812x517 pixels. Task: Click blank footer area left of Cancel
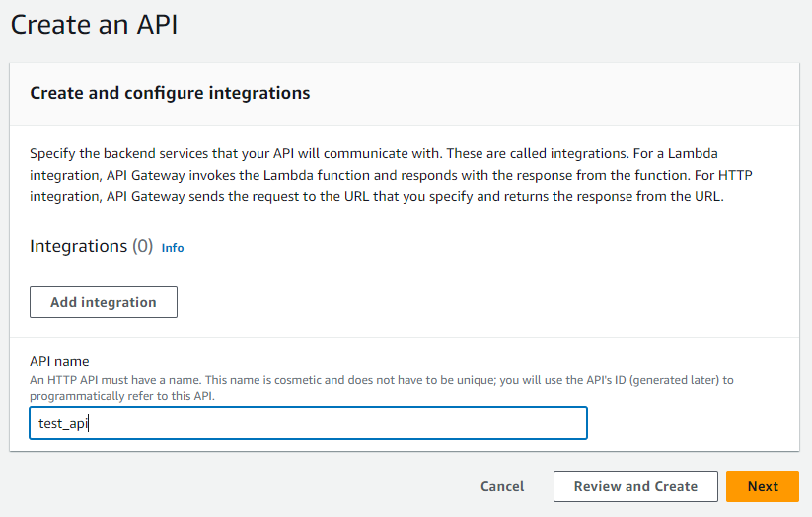tap(247, 486)
